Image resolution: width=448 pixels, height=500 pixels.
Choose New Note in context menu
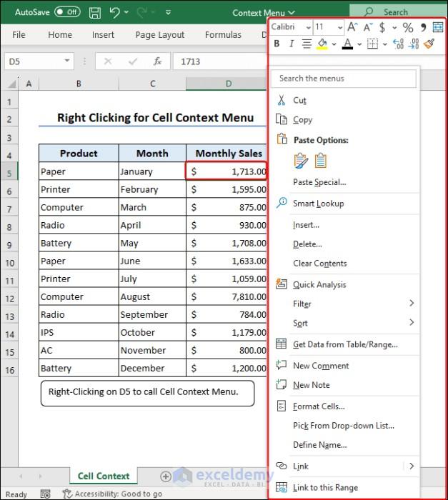[344, 385]
